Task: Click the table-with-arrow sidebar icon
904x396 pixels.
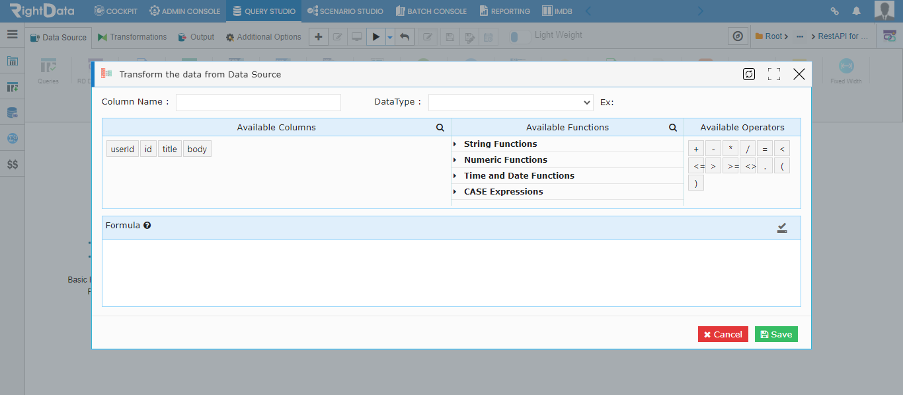Action: [x=12, y=87]
